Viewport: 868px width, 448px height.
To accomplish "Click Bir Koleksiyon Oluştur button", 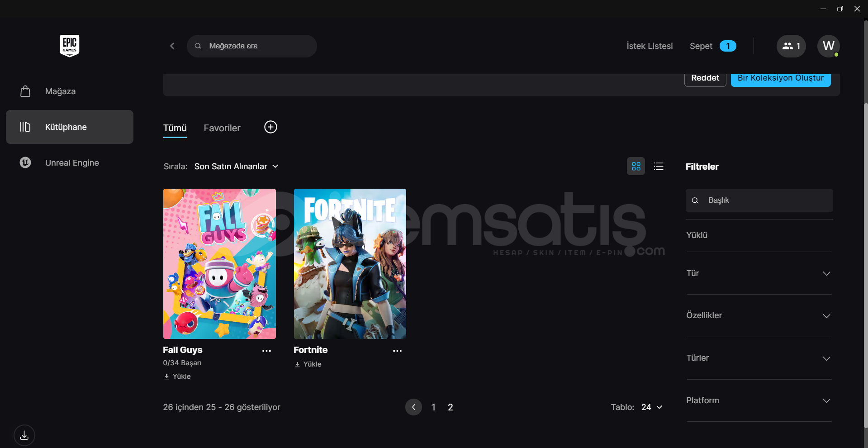I will pyautogui.click(x=781, y=78).
